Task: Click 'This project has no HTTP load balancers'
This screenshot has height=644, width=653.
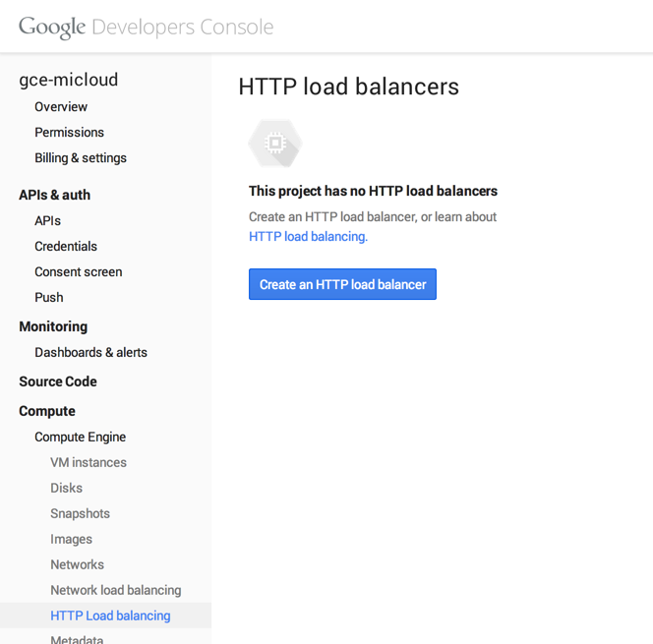Action: click(373, 191)
